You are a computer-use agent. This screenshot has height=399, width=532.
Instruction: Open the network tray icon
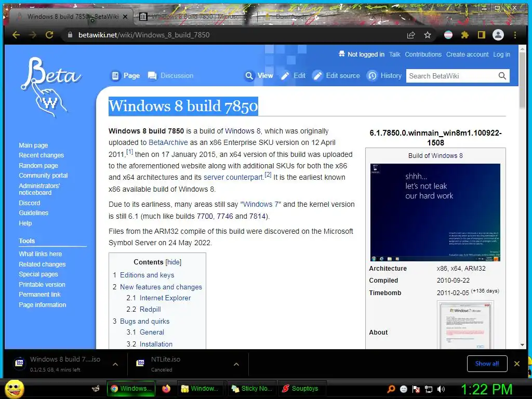[429, 389]
